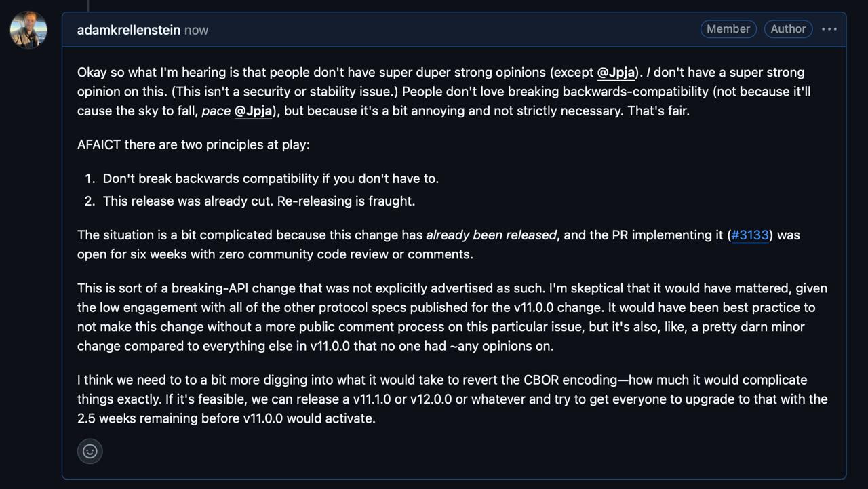Screen dimensions: 868x489
Task: Click the "now" comment timestamp
Action: [196, 30]
